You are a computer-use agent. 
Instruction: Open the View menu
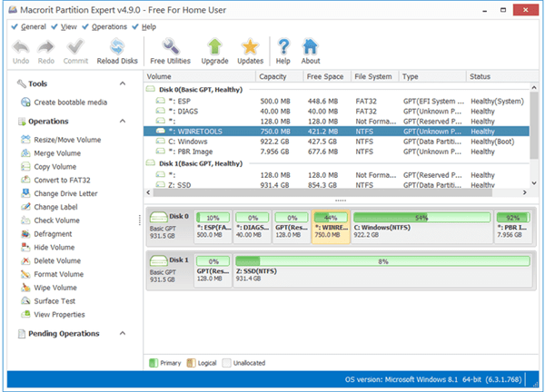click(64, 26)
